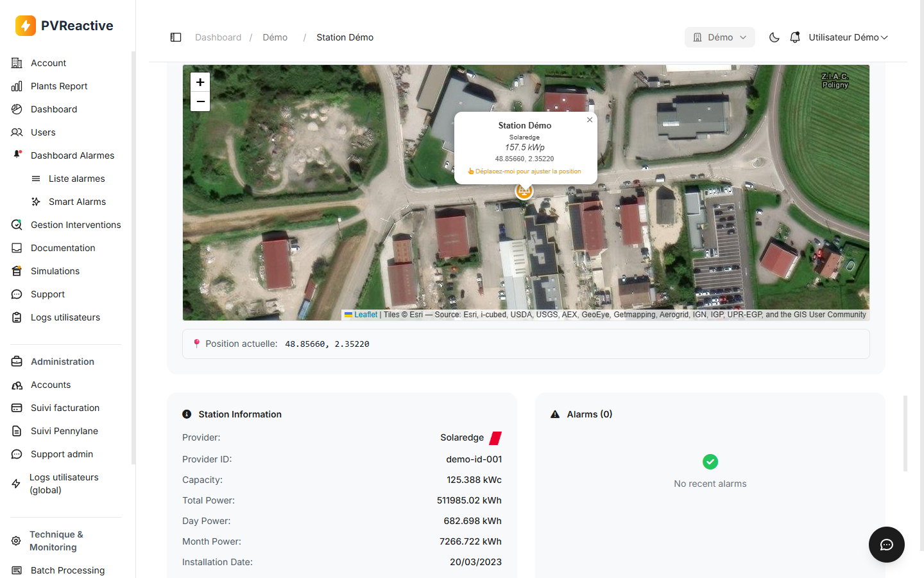Zoom in on the map

200,82
